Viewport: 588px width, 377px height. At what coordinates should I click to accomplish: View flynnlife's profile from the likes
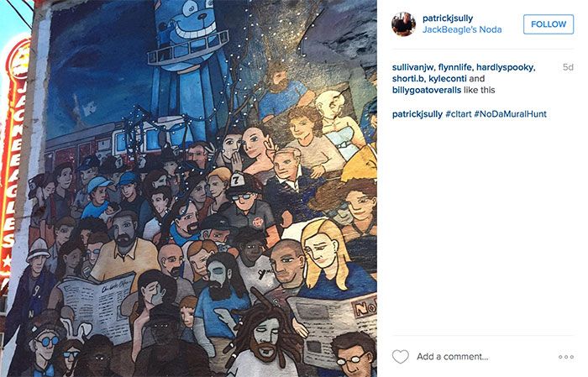[x=455, y=67]
